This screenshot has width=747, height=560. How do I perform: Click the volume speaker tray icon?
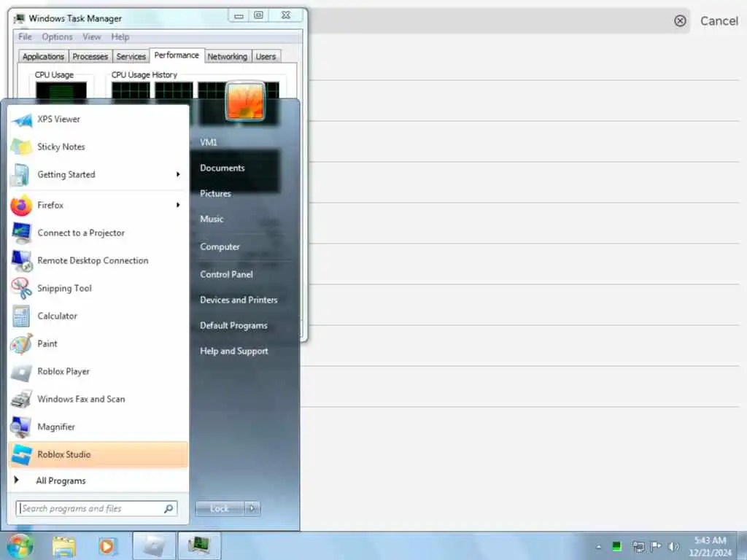673,546
